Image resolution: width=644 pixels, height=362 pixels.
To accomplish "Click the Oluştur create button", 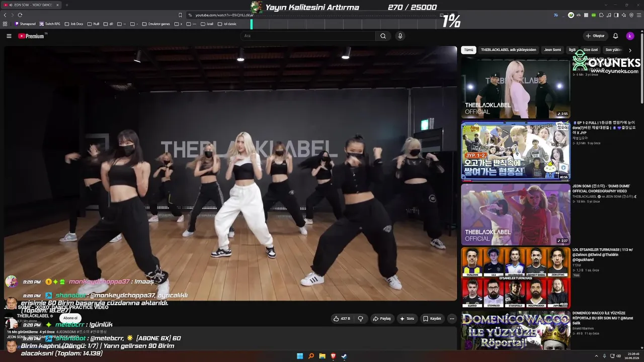I will click(595, 36).
